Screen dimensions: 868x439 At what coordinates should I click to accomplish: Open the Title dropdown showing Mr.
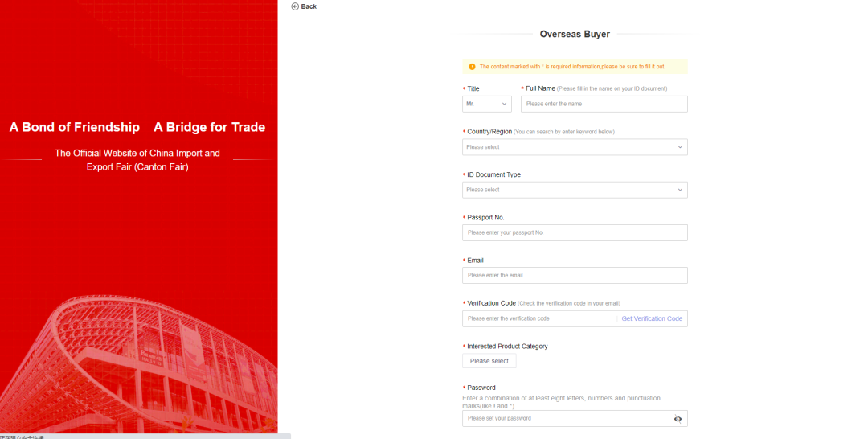(487, 104)
